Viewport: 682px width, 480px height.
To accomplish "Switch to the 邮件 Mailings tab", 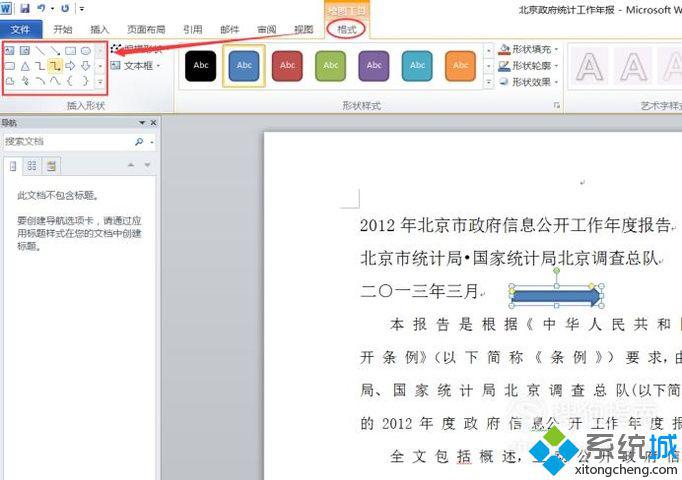I will (x=230, y=29).
